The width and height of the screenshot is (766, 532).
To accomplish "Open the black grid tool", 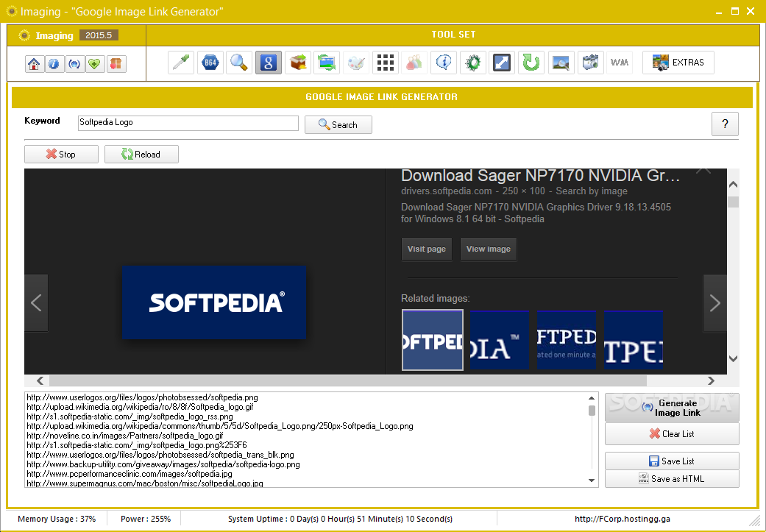I will 386,63.
